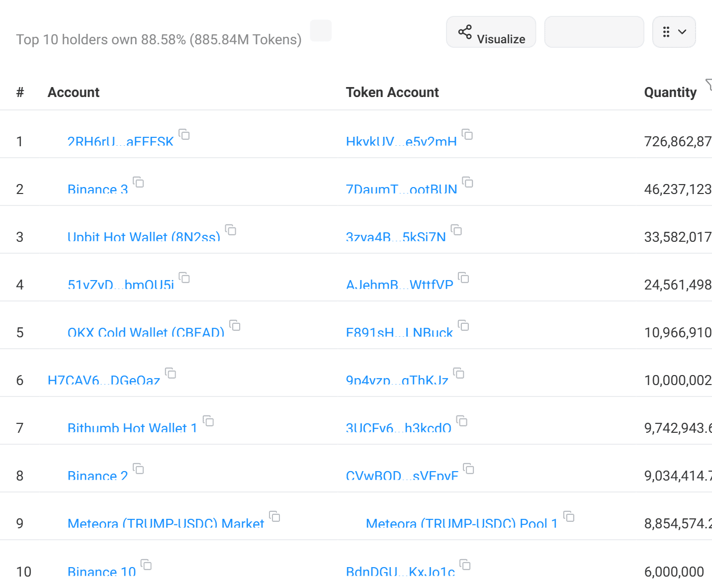Open OKX Cold Wallet (CBEAD) account
Image resolution: width=712 pixels, height=588 pixels.
146,333
